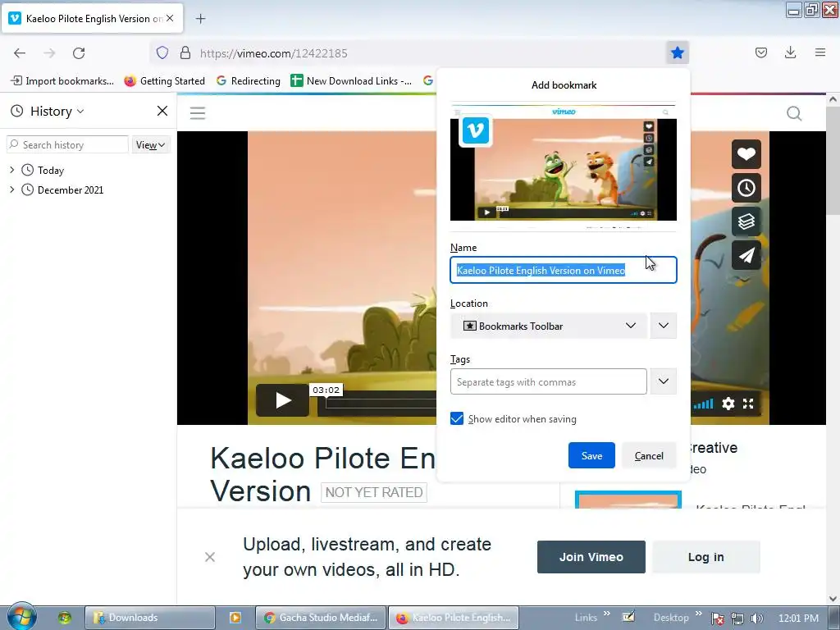Click the media player taskbar icon

(235, 618)
